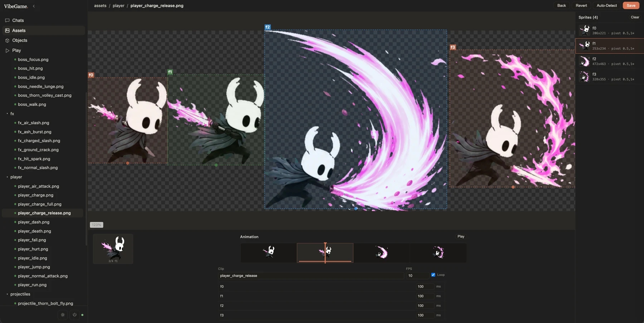644x323 pixels.
Task: Edit the Clip name field
Action: [311, 276]
